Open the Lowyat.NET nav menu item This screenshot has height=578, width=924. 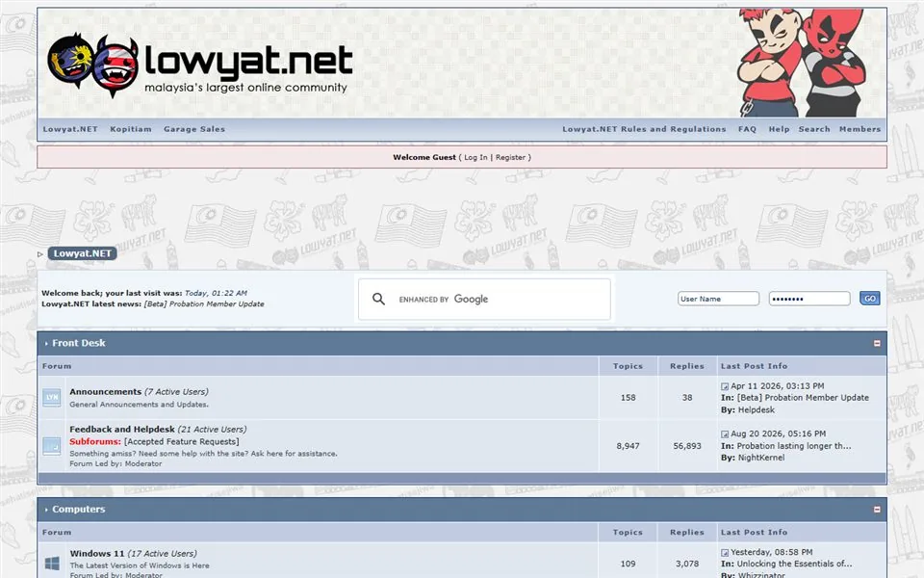coord(70,129)
